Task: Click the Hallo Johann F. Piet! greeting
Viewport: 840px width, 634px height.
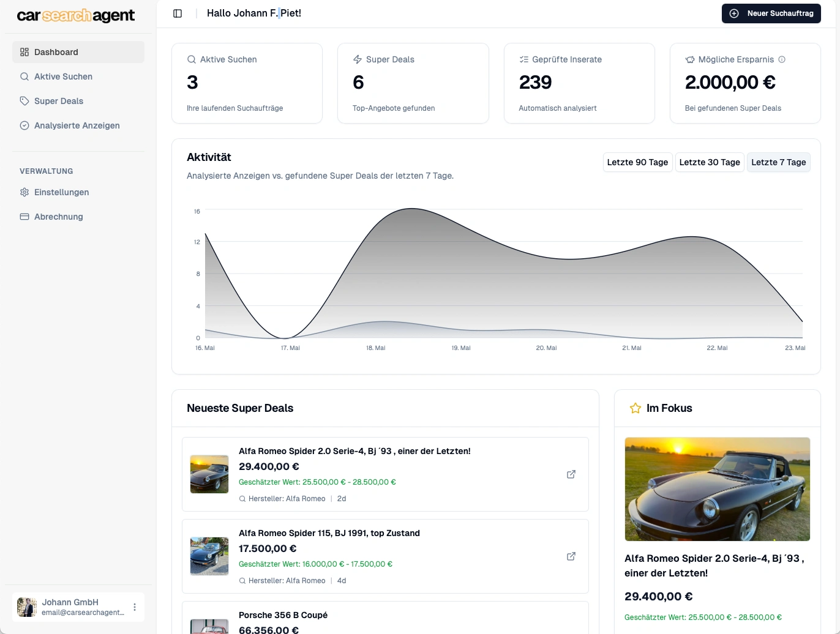Action: [x=254, y=13]
